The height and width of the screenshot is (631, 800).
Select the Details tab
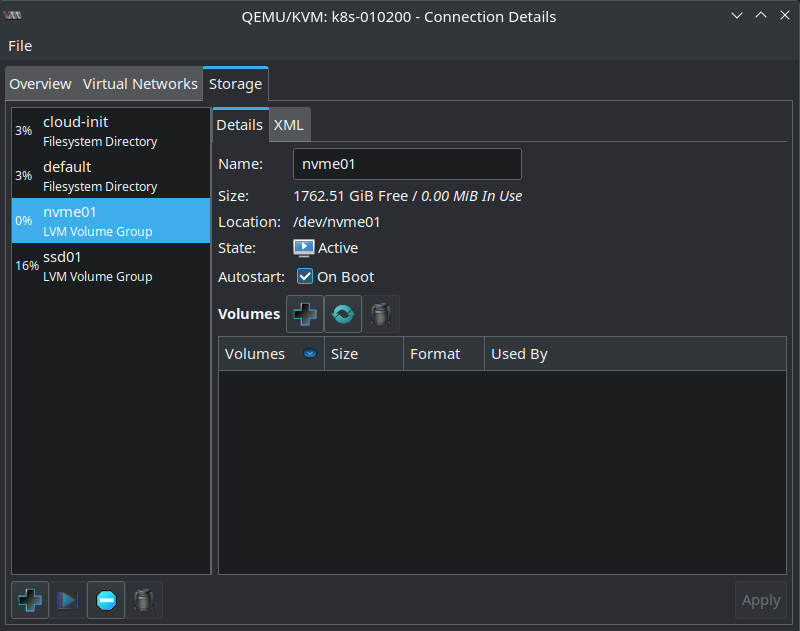point(240,125)
